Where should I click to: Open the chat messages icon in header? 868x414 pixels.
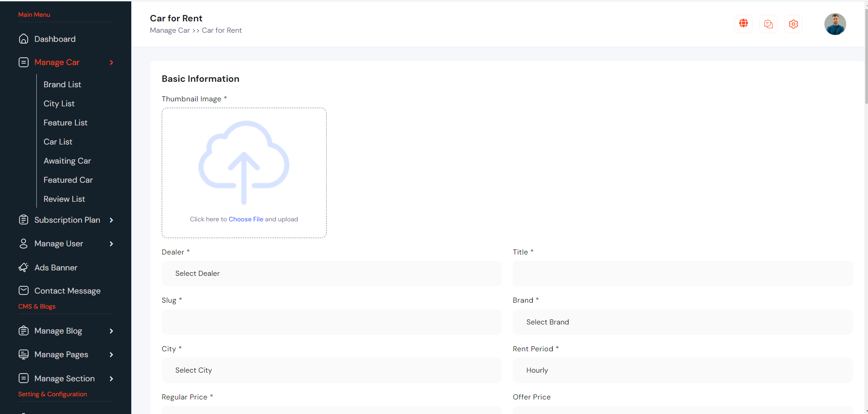click(768, 24)
